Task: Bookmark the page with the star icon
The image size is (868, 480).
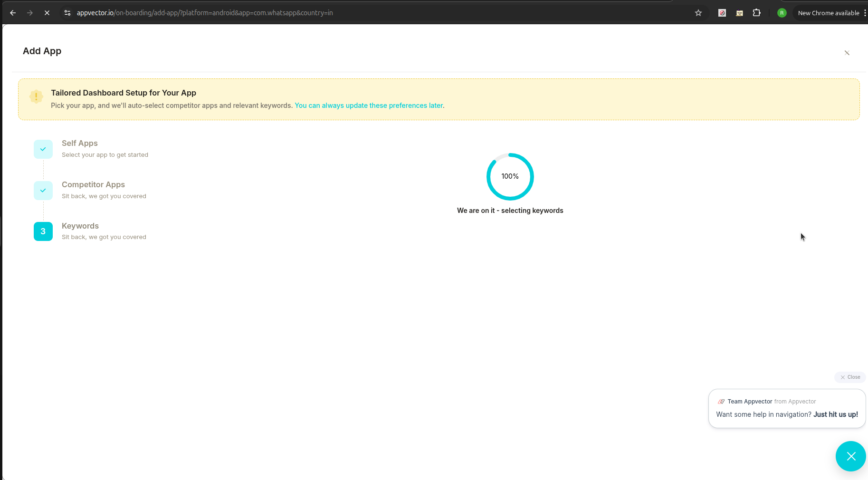Action: point(698,13)
